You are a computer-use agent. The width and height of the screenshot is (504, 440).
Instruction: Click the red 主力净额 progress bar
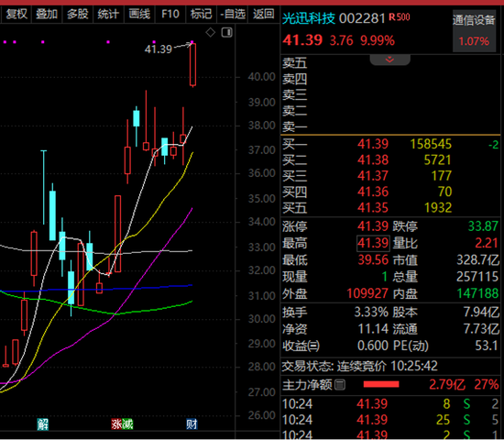pyautogui.click(x=381, y=384)
